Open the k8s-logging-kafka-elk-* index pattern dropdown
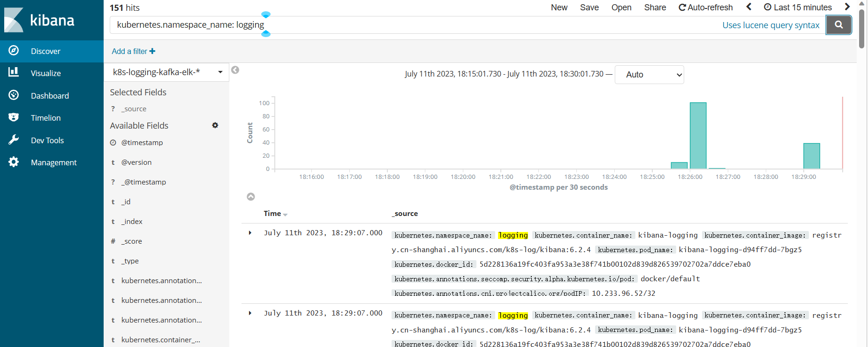The image size is (868, 347). pyautogui.click(x=166, y=72)
